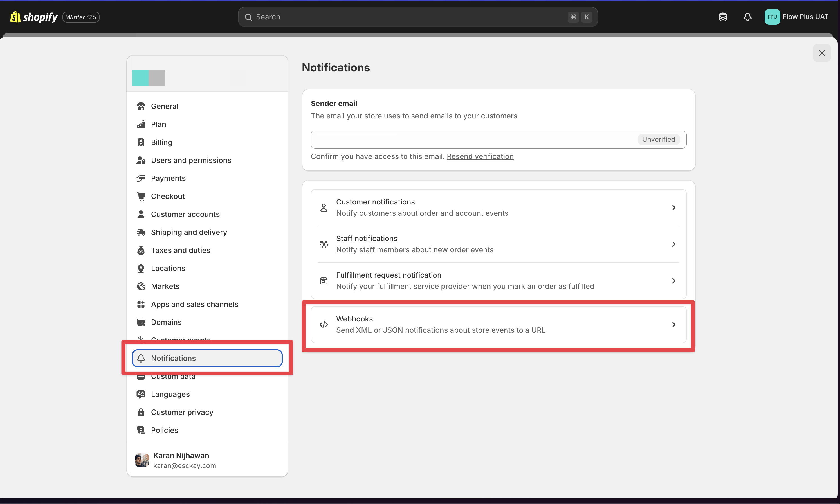Click the Resend verification link
Viewport: 840px width, 504px height.
(x=480, y=156)
